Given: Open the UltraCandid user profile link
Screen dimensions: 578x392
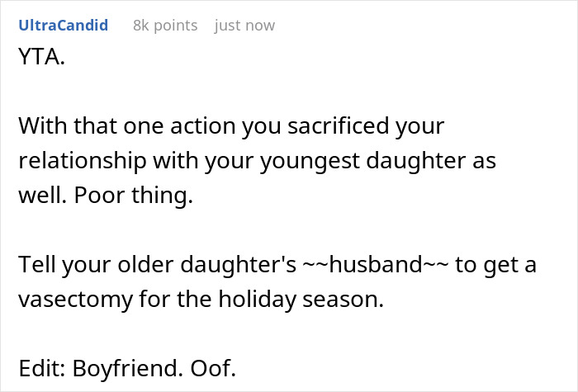Looking at the screenshot, I should pyautogui.click(x=63, y=26).
